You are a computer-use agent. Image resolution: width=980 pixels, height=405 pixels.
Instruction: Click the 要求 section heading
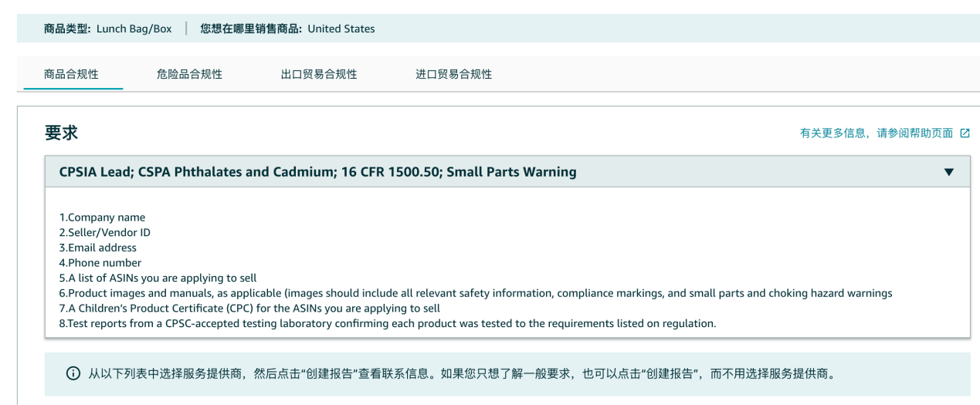61,133
